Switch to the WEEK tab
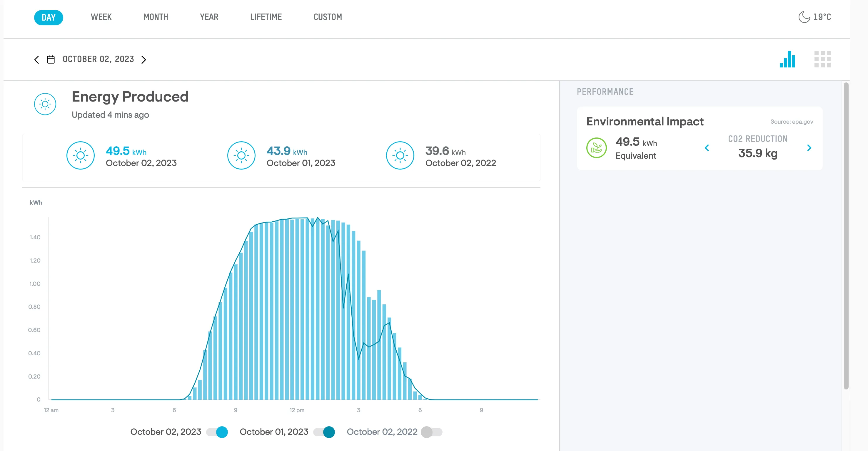Image resolution: width=868 pixels, height=451 pixels. coord(101,17)
